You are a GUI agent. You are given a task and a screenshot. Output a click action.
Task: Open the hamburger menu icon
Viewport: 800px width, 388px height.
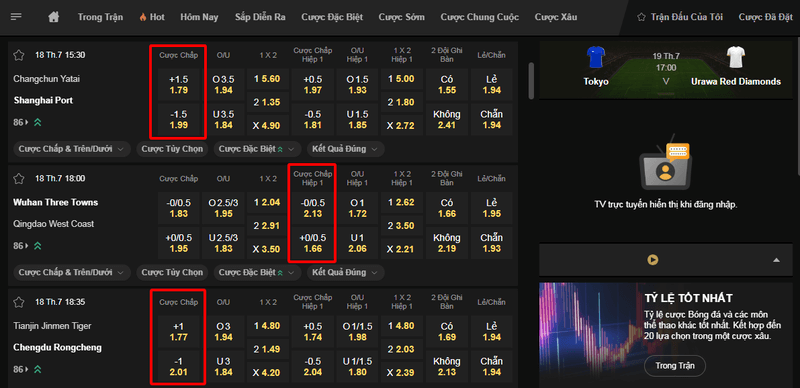(x=16, y=17)
